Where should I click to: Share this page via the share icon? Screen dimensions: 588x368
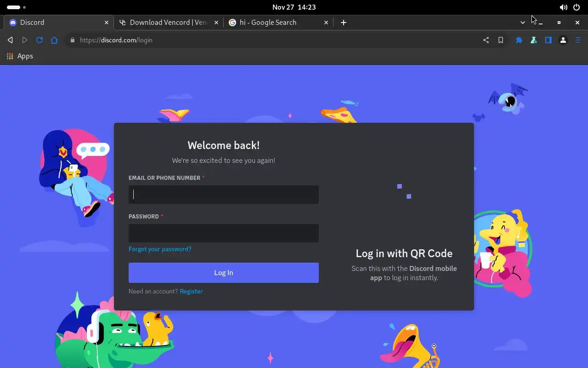pos(486,40)
